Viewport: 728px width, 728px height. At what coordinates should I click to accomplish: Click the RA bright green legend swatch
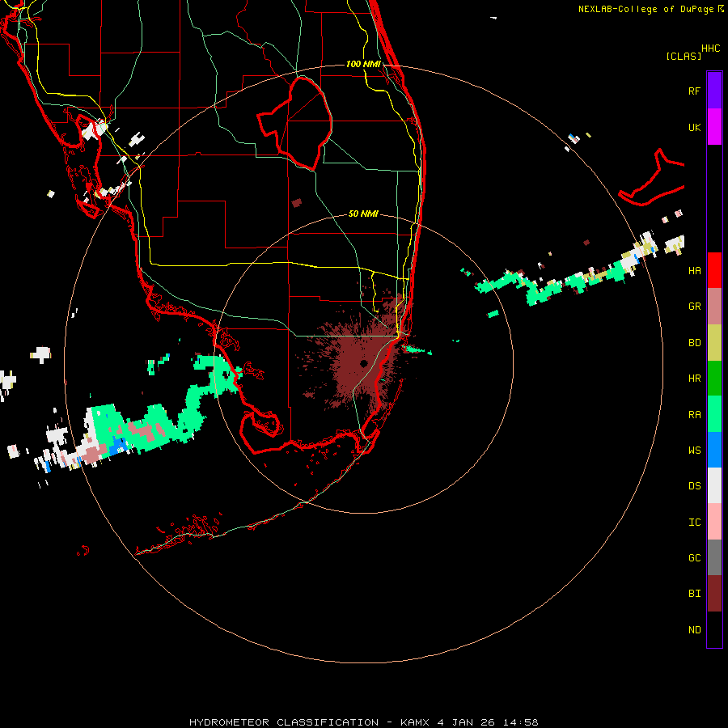714,414
